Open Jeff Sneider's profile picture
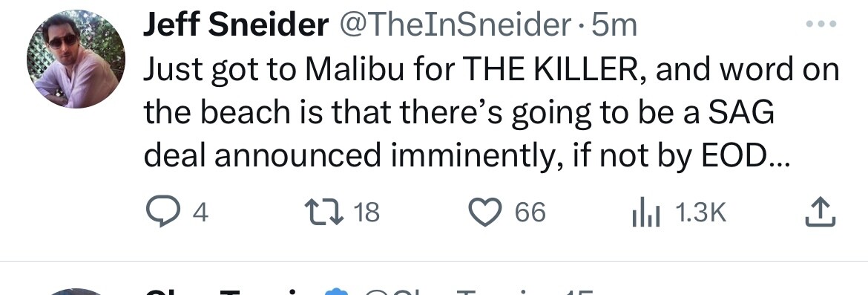Viewport: 868px width, 295px height. (76, 59)
